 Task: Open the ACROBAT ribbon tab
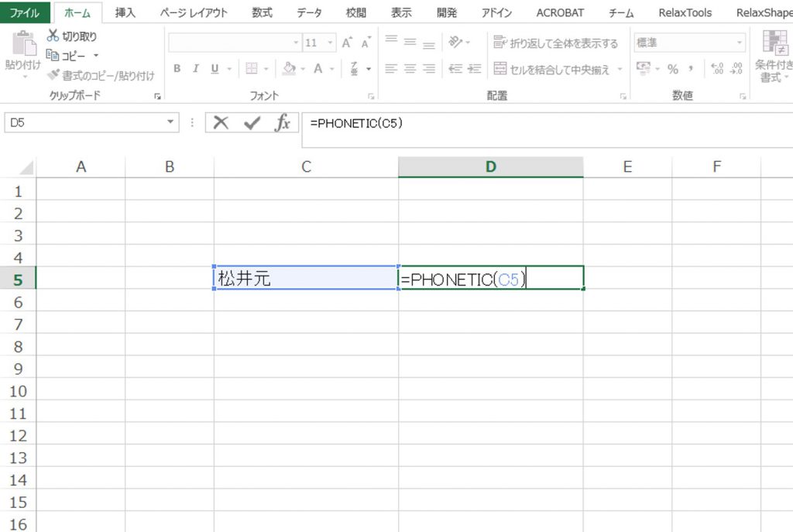(560, 12)
